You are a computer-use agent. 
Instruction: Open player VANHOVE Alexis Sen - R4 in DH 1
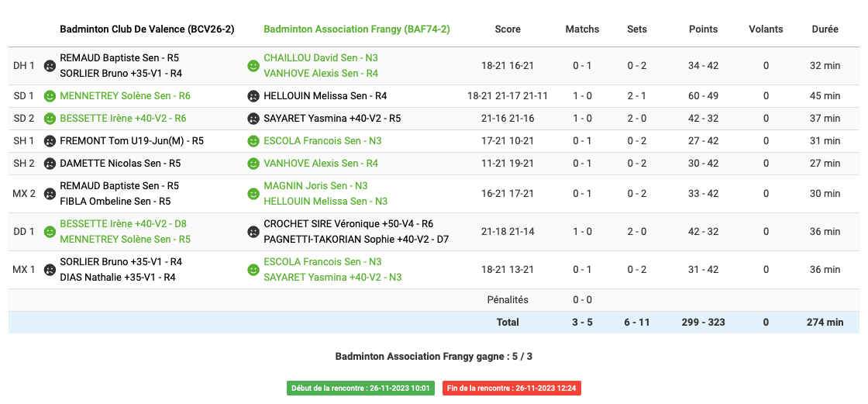click(x=321, y=73)
